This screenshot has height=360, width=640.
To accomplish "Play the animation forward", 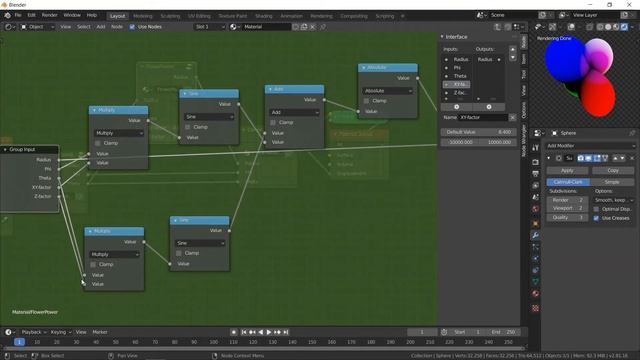I will pos(269,332).
